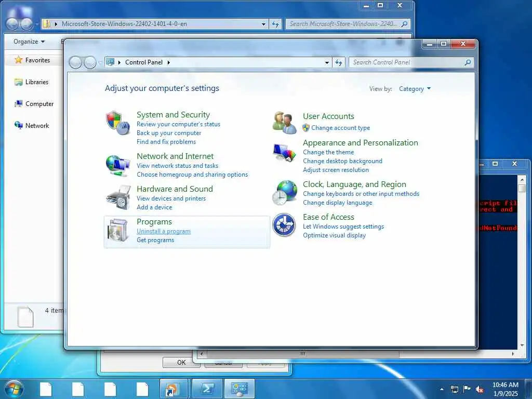Click Get programs link
This screenshot has width=532, height=399.
[x=155, y=240]
